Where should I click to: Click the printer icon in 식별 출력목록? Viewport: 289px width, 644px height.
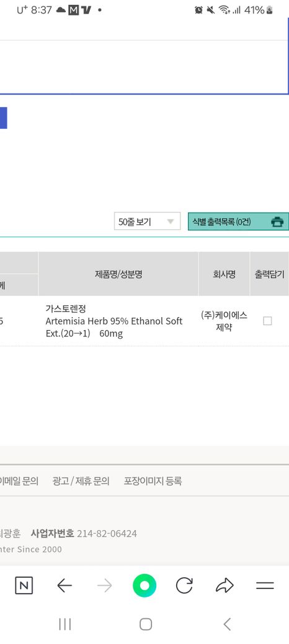[277, 222]
